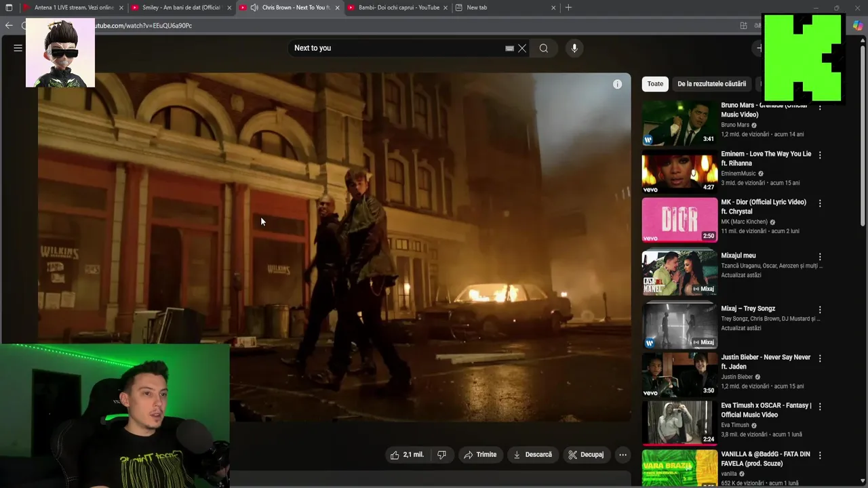Click the Descarcă download button

[532, 455]
